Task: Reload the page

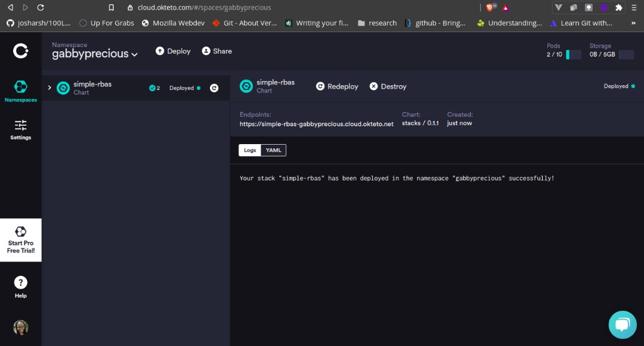Action: (41, 7)
